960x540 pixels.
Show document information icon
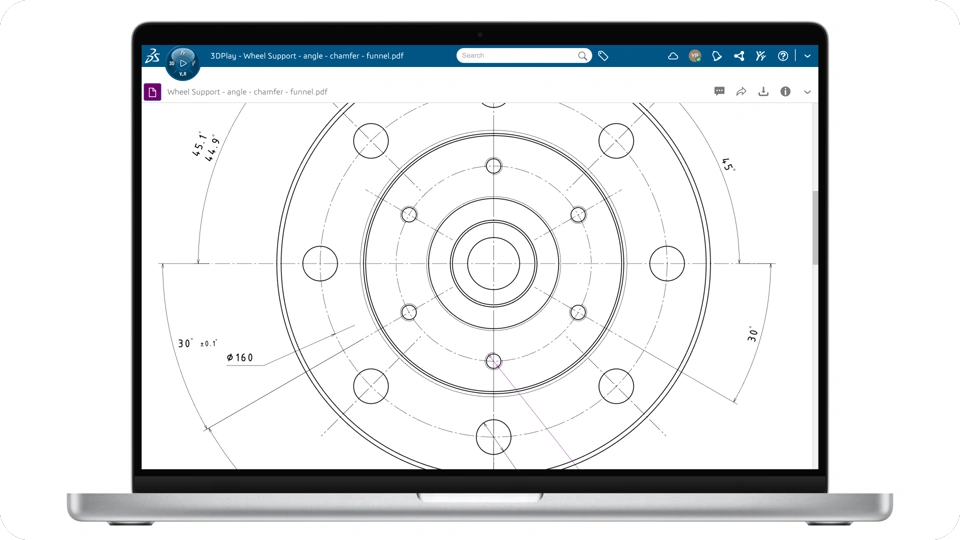785,91
